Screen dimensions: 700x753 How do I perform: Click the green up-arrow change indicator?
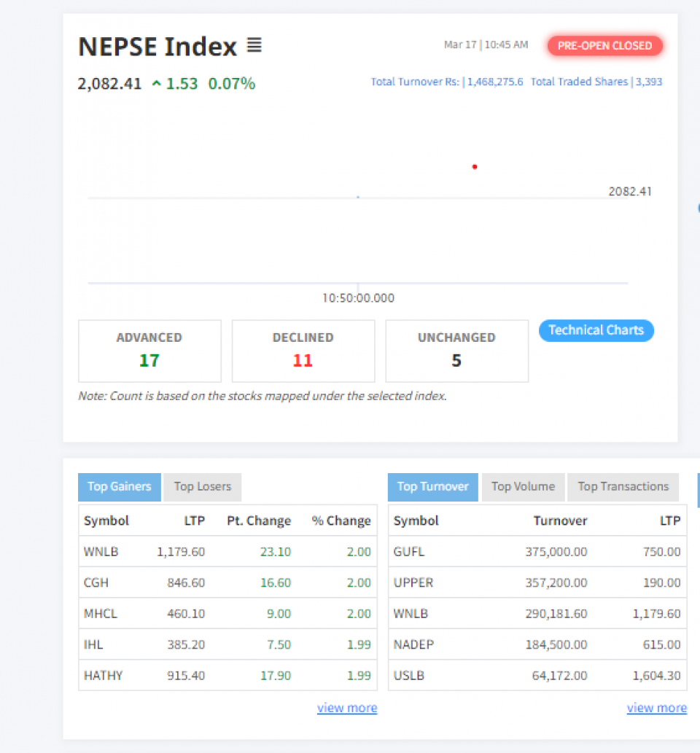point(156,84)
